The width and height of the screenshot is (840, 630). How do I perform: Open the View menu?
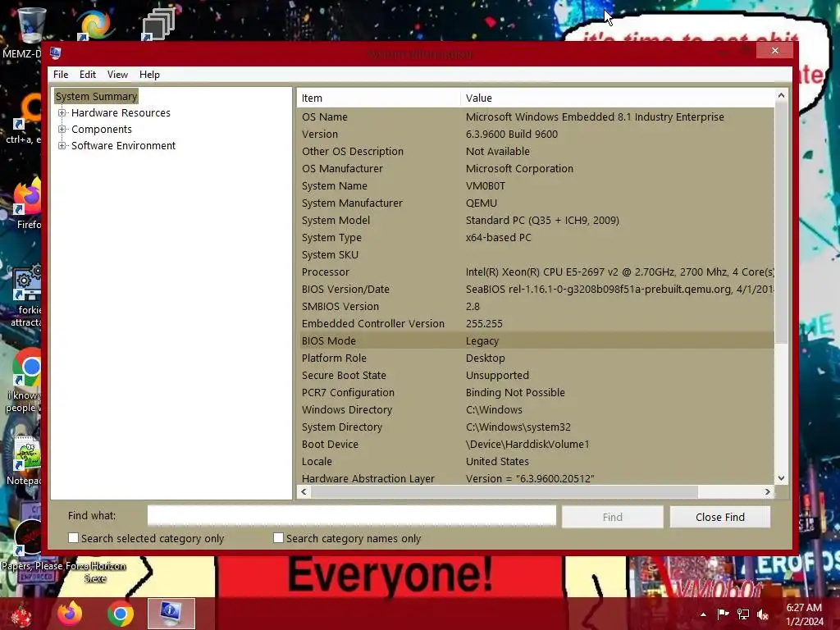[117, 75]
